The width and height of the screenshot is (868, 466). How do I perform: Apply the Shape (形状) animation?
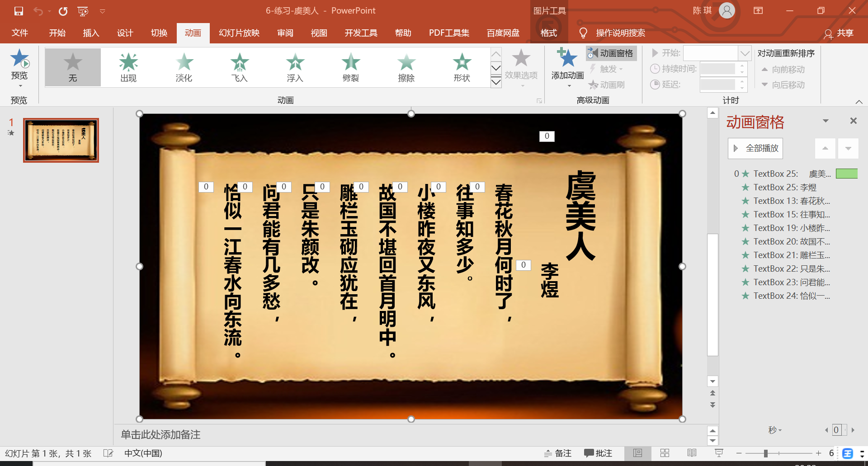pos(462,67)
